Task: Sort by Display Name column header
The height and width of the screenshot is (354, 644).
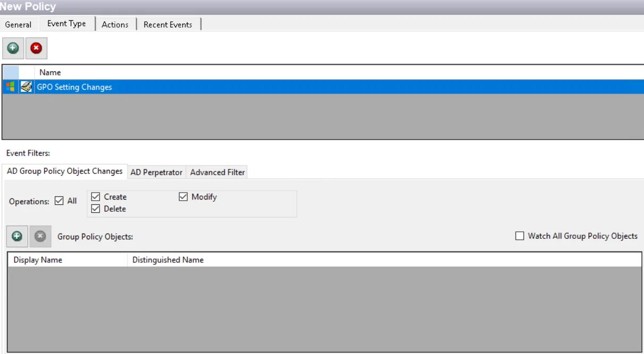Action: pos(67,260)
